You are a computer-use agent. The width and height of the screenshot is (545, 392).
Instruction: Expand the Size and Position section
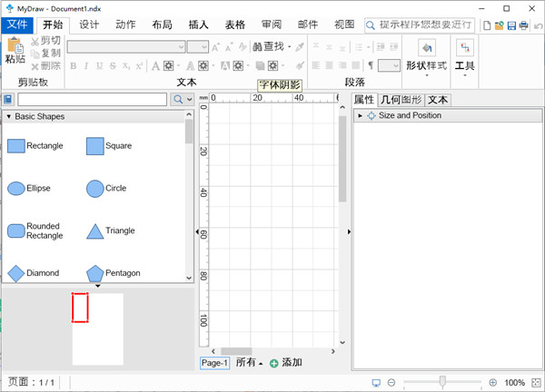(x=360, y=115)
